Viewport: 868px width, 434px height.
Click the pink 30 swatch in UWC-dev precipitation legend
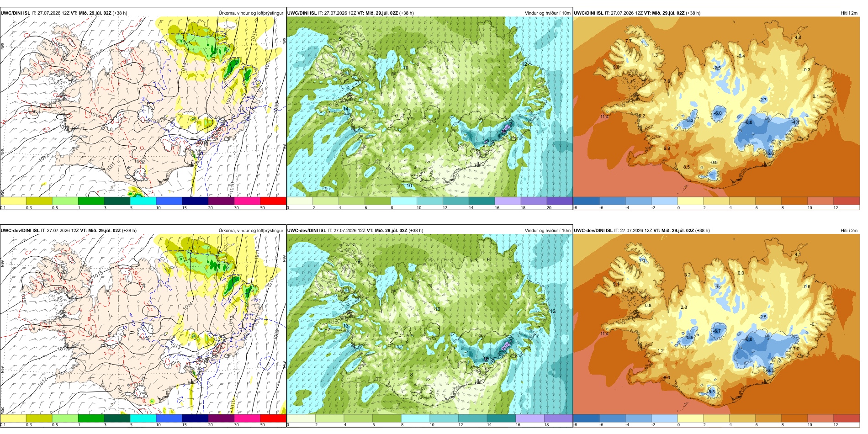point(247,418)
